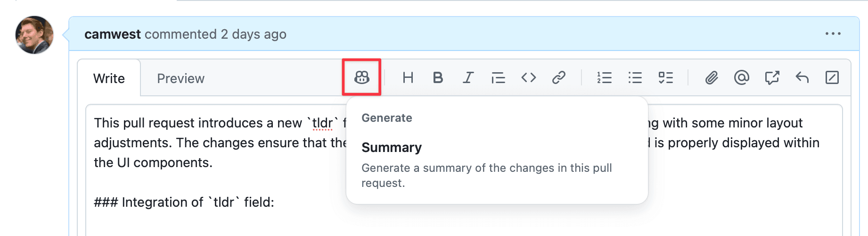Create a numbered list

point(604,77)
